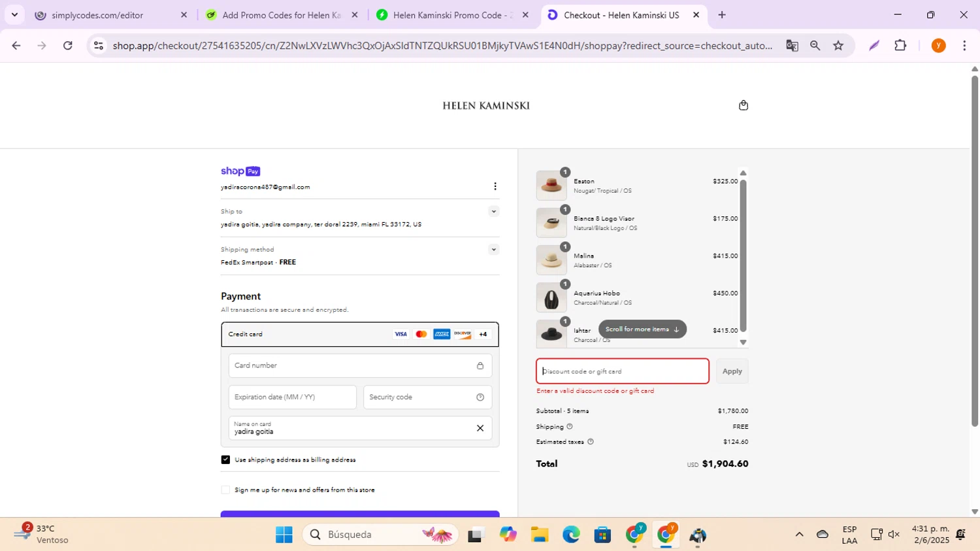
Task: Click the taskbar Búsqueda search box
Action: [380, 535]
